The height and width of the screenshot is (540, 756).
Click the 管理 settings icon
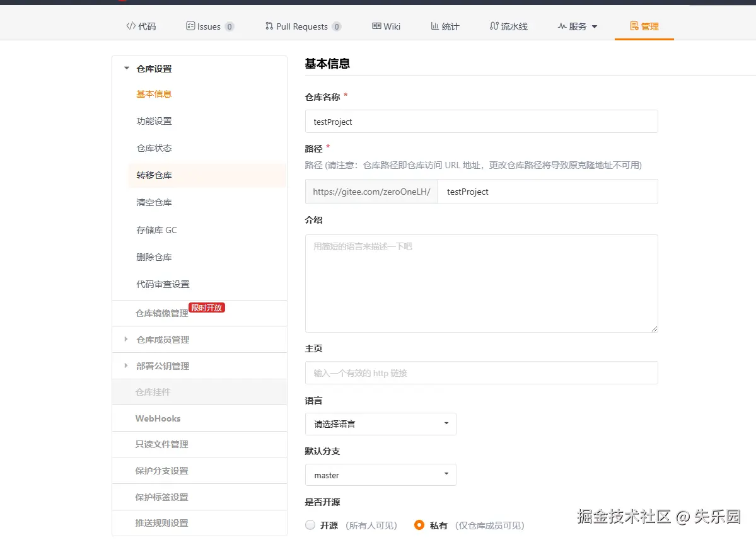tap(634, 26)
